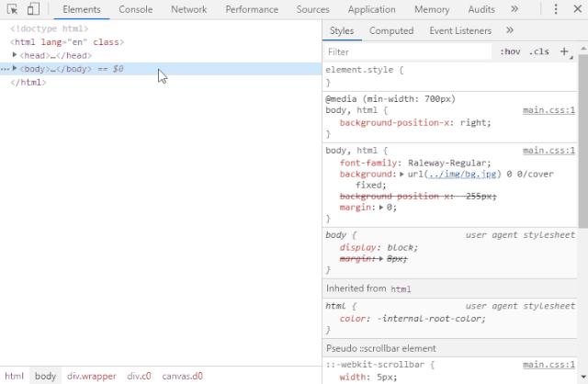This screenshot has width=588, height=384.
Task: Open the Network tab
Action: [x=188, y=9]
